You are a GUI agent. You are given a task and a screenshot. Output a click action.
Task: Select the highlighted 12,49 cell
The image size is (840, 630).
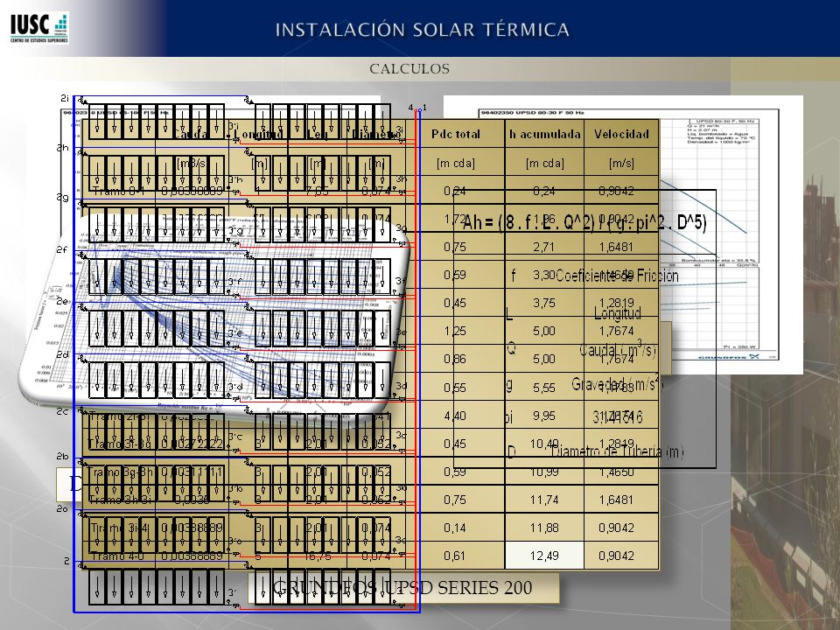tap(544, 556)
